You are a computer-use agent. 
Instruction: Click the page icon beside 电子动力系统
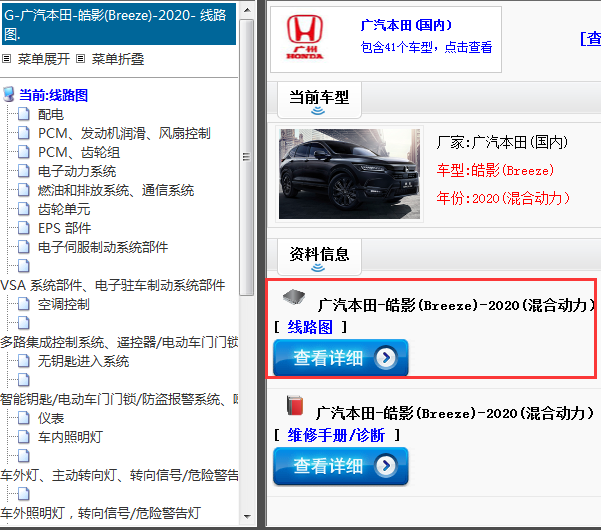(24, 171)
